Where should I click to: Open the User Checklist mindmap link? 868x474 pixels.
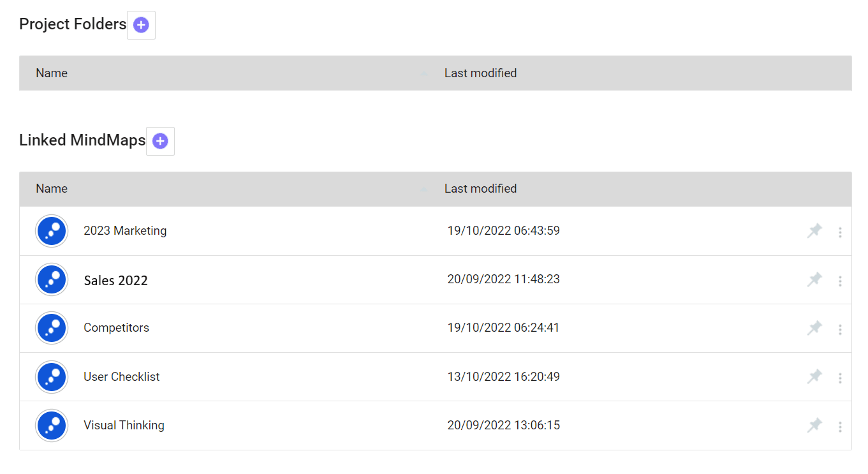coord(121,377)
